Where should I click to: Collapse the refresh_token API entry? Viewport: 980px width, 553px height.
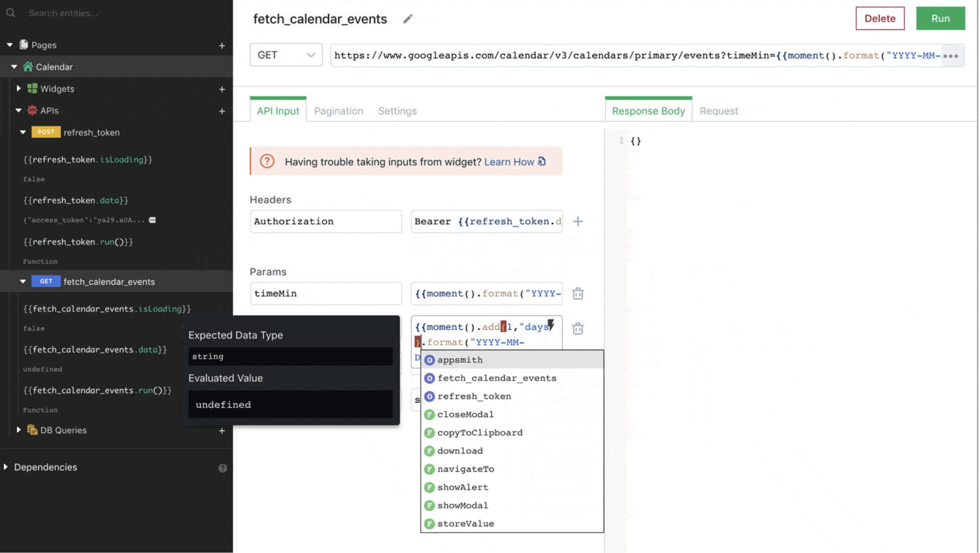[23, 132]
